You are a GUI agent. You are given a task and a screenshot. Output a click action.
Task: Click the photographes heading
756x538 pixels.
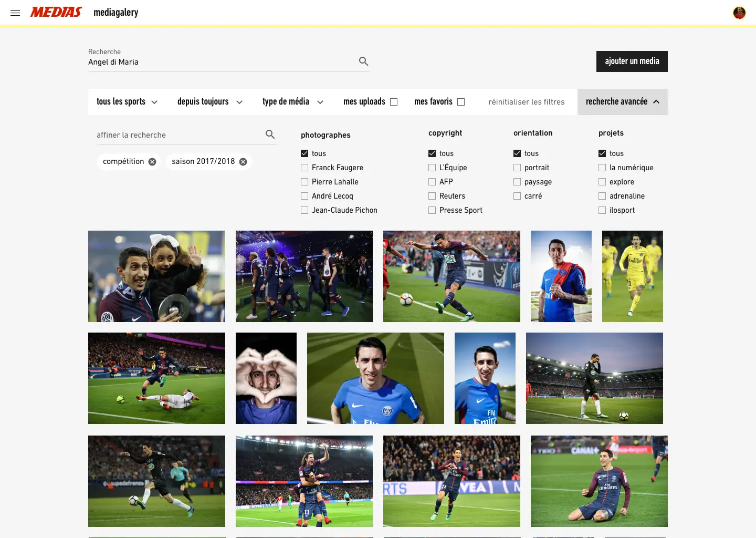coord(325,135)
